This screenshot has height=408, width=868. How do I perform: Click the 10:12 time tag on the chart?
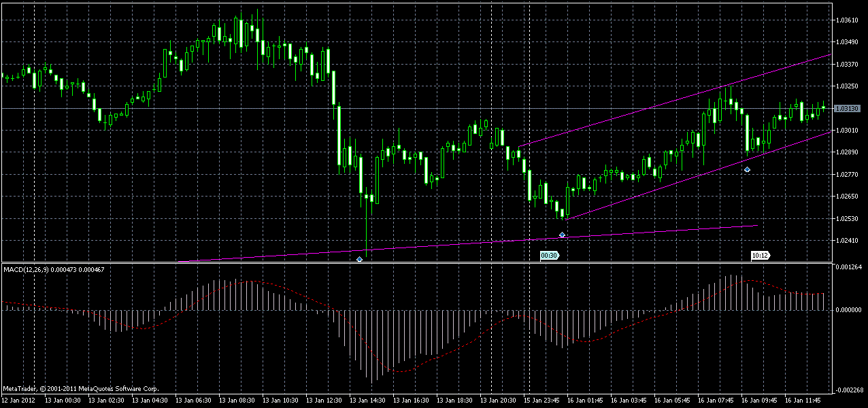759,256
